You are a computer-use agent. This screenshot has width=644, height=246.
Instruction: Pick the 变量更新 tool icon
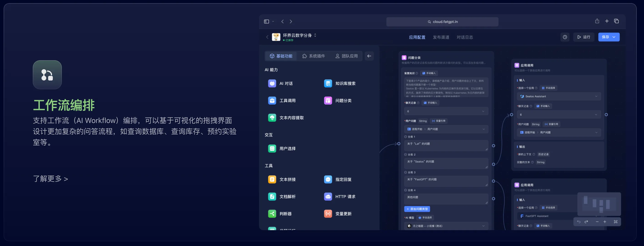[x=328, y=213]
